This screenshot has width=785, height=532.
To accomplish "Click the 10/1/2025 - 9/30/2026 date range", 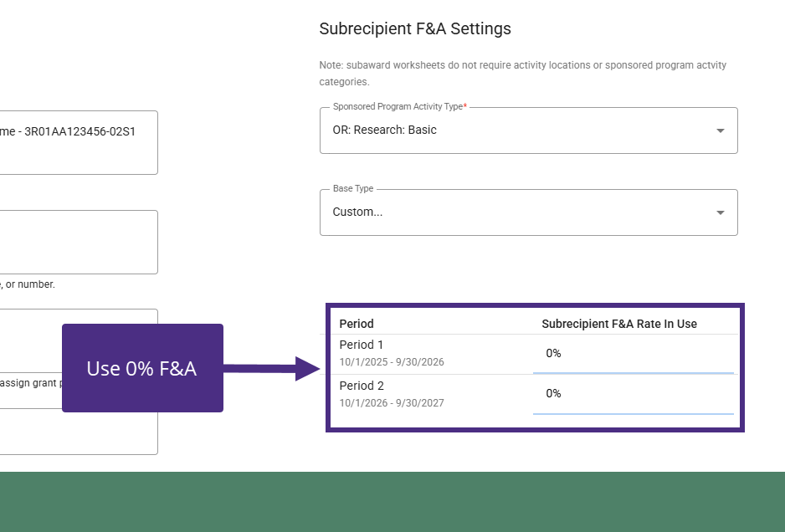I will click(x=392, y=362).
